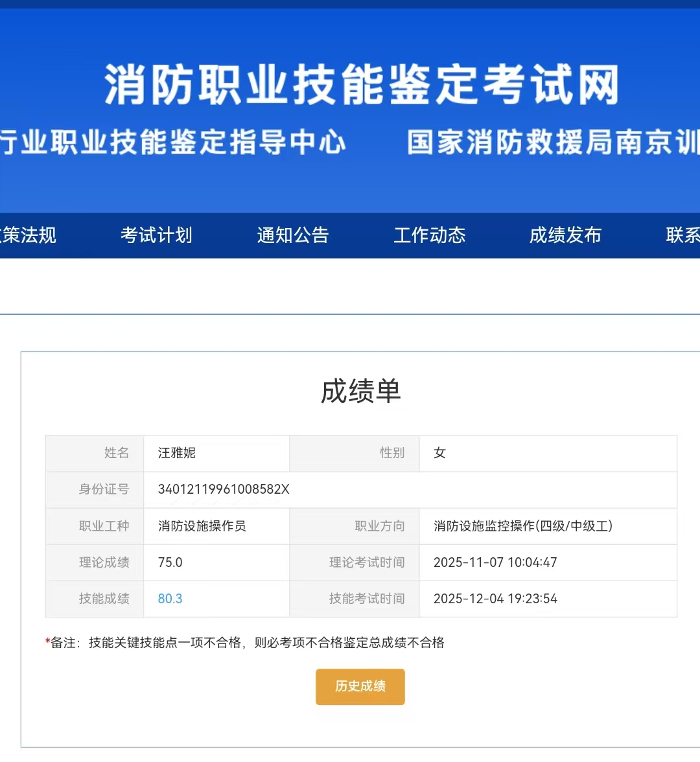Screen dimensions: 700x762
Task: Open the 通知公告 menu item
Action: pos(293,235)
